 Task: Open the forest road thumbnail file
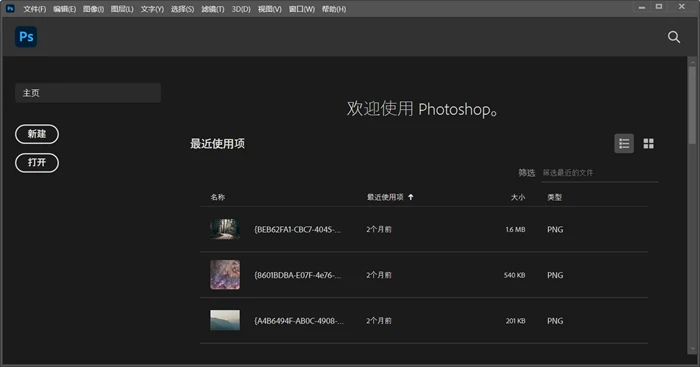[x=225, y=229]
